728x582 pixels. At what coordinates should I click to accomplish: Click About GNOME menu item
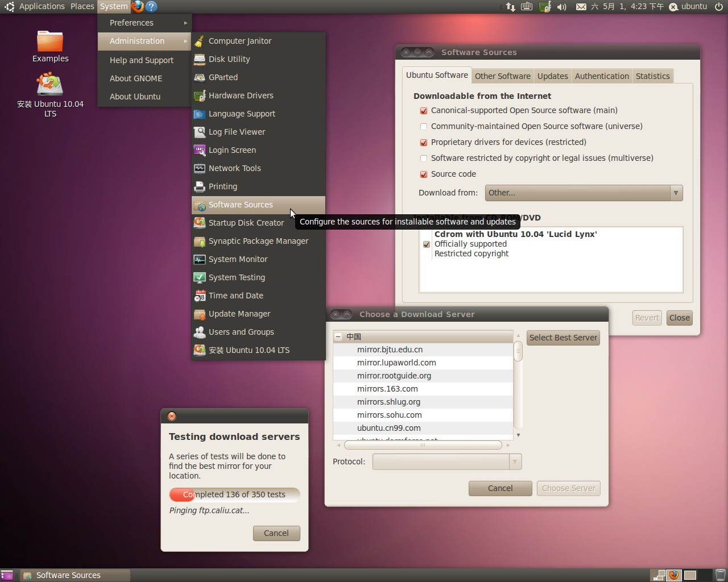coord(144,78)
